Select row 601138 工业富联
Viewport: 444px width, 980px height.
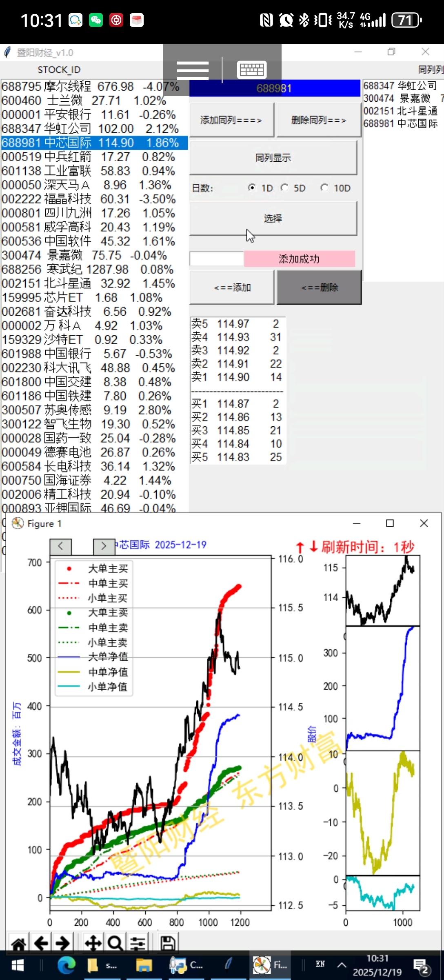(x=94, y=171)
